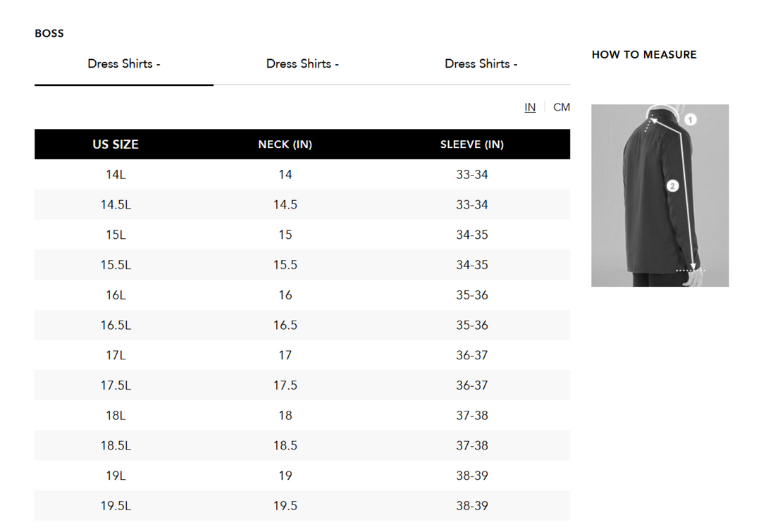The image size is (761, 532).
Task: Click the SLEEVE (IN) column header
Action: tap(472, 144)
